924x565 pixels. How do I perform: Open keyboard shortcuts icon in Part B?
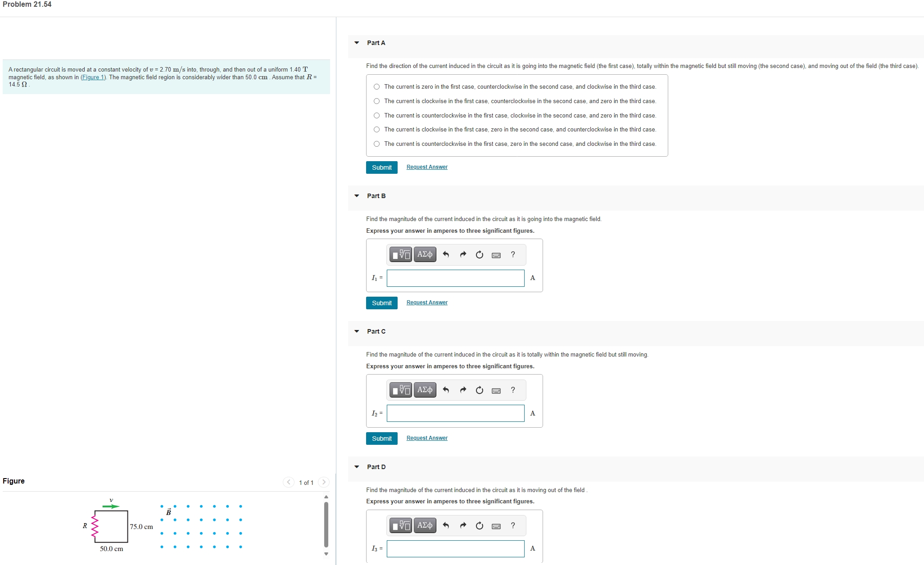tap(496, 255)
